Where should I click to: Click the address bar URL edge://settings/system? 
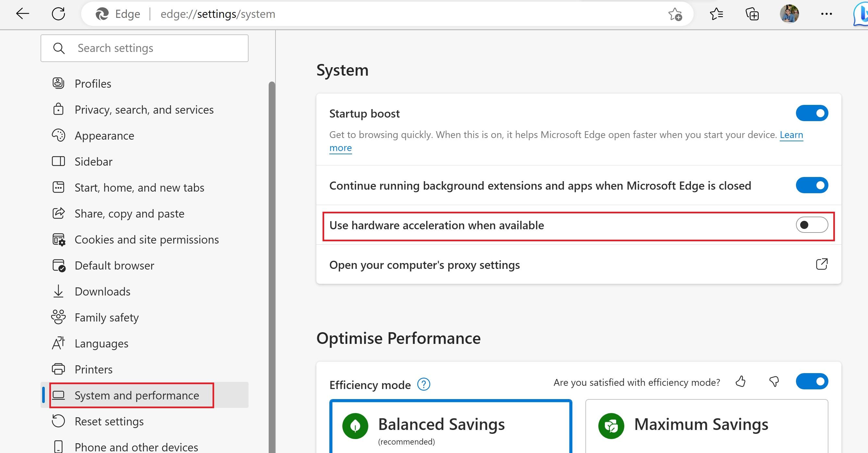tap(218, 14)
